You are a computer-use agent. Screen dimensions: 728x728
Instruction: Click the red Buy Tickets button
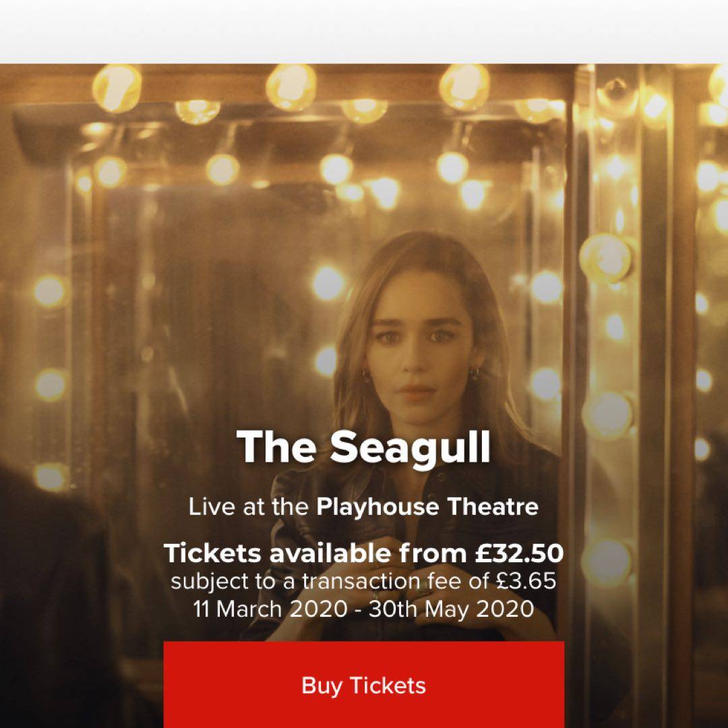(363, 685)
